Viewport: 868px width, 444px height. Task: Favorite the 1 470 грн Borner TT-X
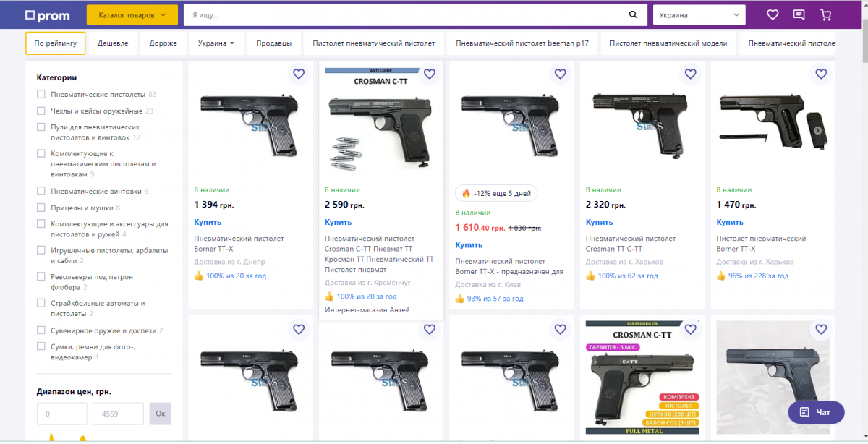tap(821, 74)
